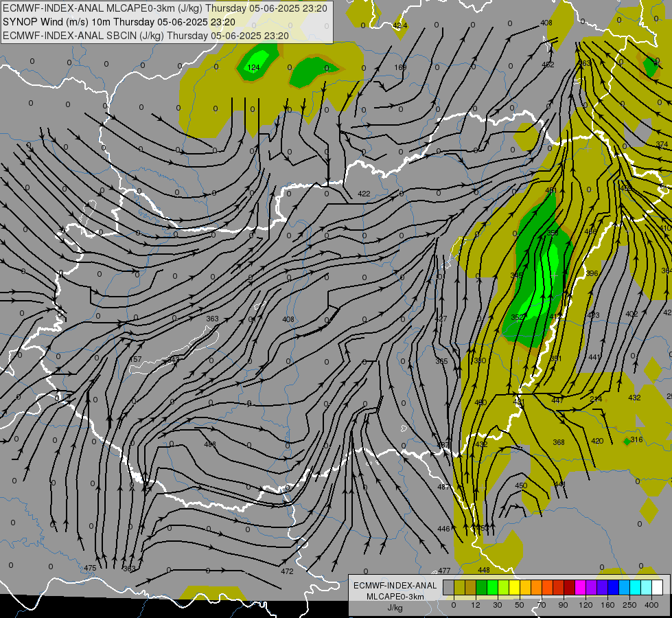Click the 157 value near the lake outline

point(135,359)
